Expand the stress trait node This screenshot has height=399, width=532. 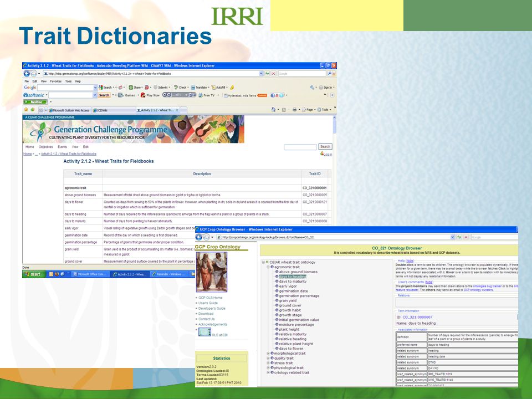(268, 363)
